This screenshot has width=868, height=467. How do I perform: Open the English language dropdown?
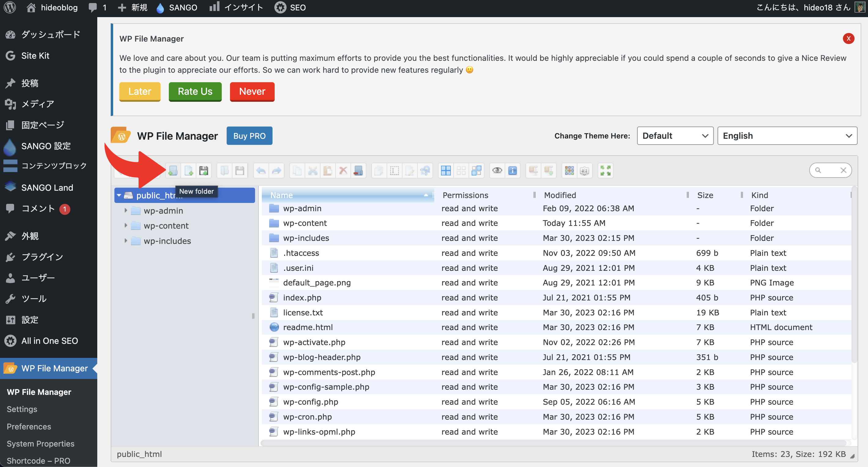tap(787, 136)
